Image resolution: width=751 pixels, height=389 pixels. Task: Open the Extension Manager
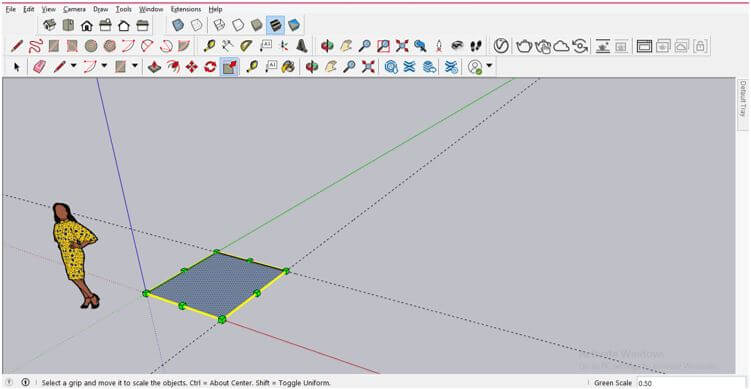click(x=451, y=67)
